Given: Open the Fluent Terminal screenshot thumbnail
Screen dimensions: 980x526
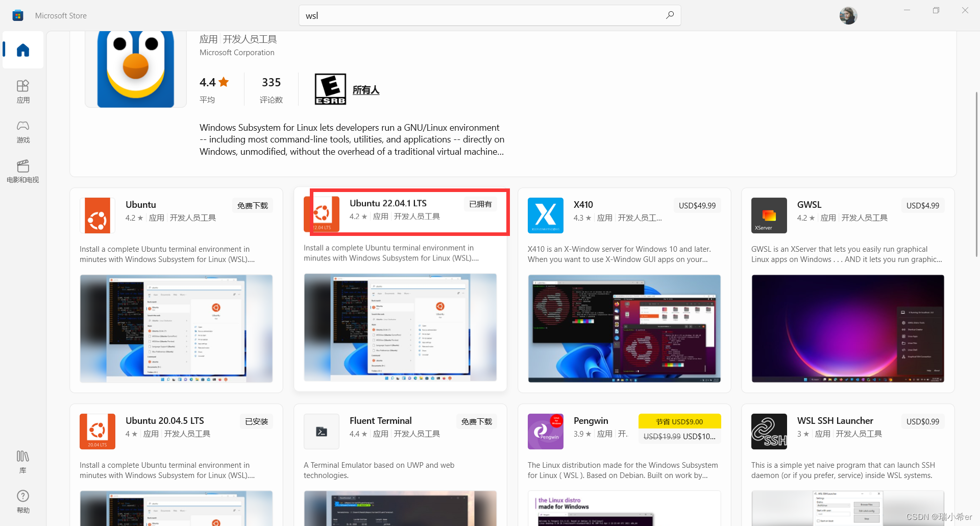Looking at the screenshot, I should 400,508.
